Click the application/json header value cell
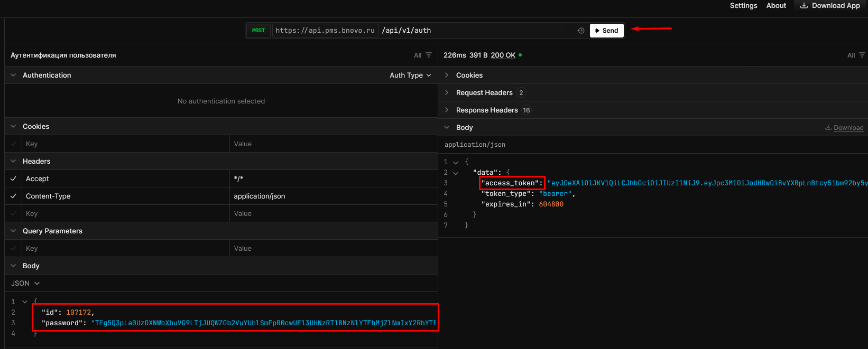Screen dimensions: 868x349 334,196
